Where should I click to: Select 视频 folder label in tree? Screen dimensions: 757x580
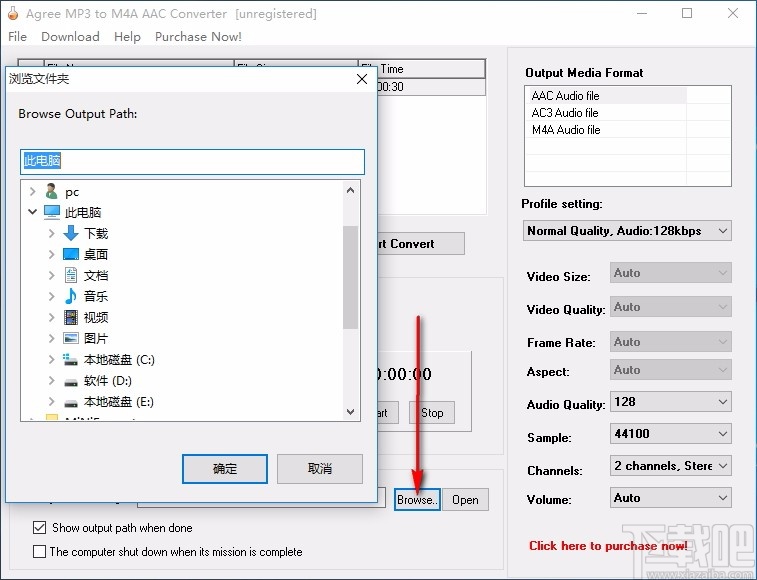tap(96, 317)
